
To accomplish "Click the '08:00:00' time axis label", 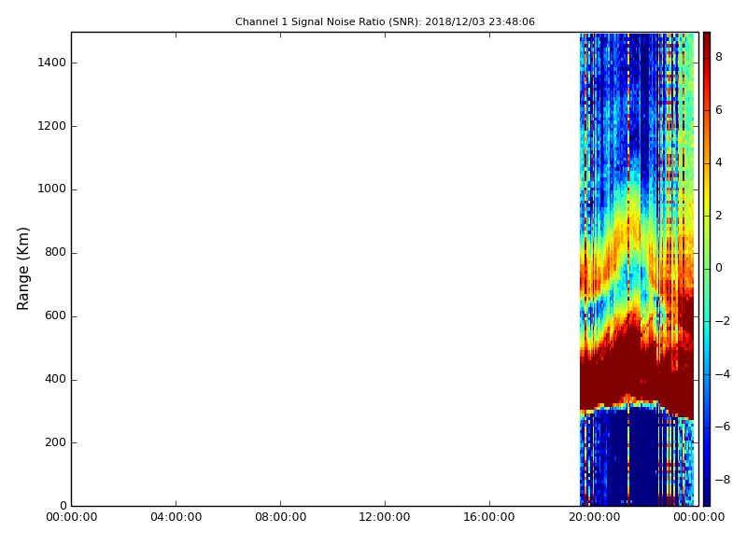I will pos(281,517).
